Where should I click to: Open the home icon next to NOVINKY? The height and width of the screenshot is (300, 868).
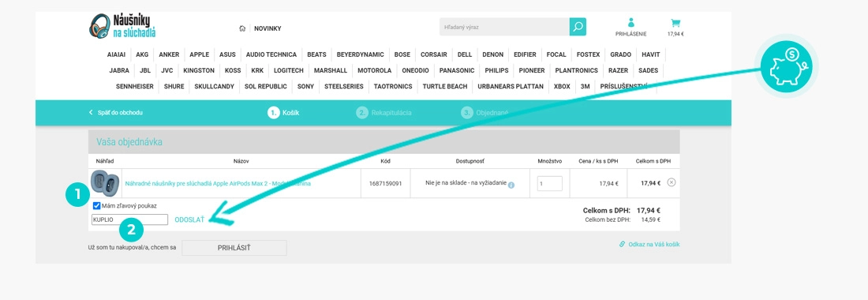click(242, 28)
